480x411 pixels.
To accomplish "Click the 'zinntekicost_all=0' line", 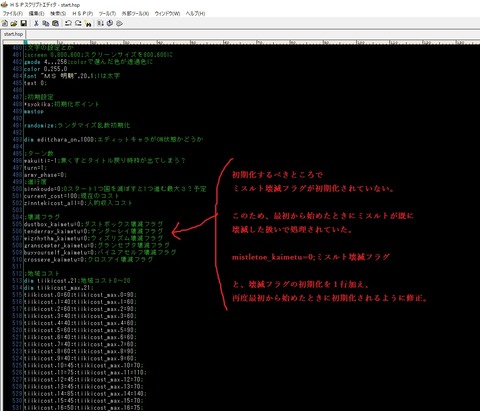I will click(x=78, y=203).
